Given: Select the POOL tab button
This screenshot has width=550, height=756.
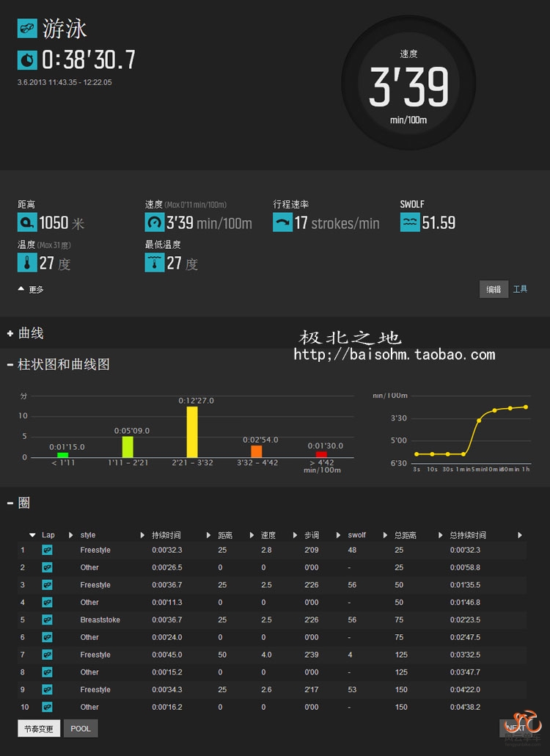Looking at the screenshot, I should coord(81,729).
